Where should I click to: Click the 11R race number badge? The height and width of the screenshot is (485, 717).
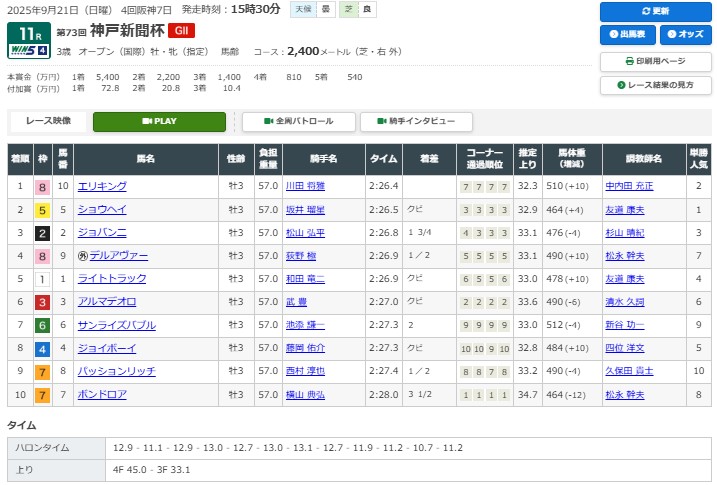[x=29, y=31]
